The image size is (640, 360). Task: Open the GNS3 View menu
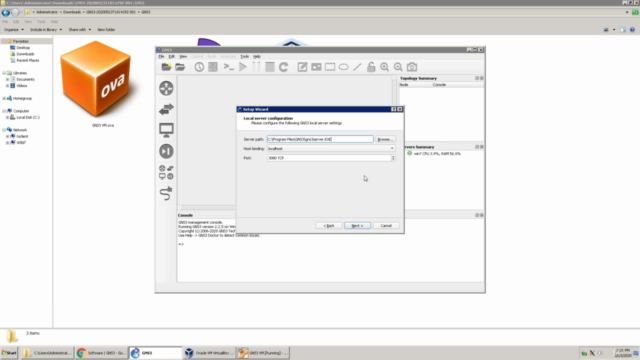183,56
